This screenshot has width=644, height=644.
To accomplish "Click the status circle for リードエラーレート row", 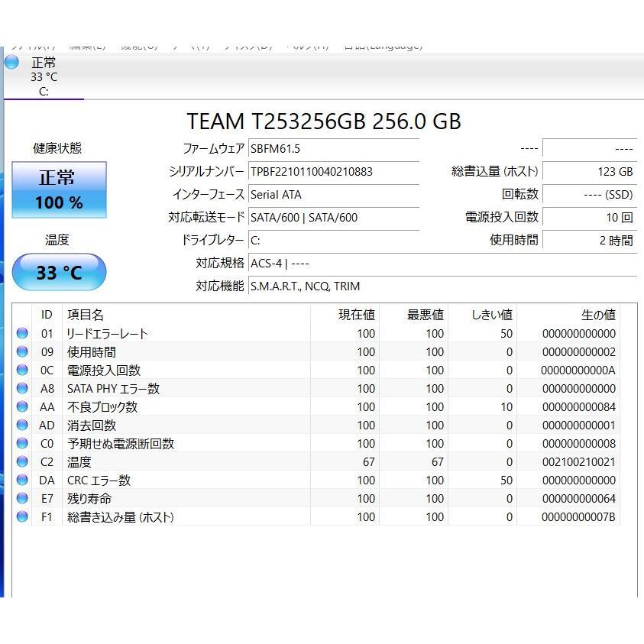I will click(22, 333).
